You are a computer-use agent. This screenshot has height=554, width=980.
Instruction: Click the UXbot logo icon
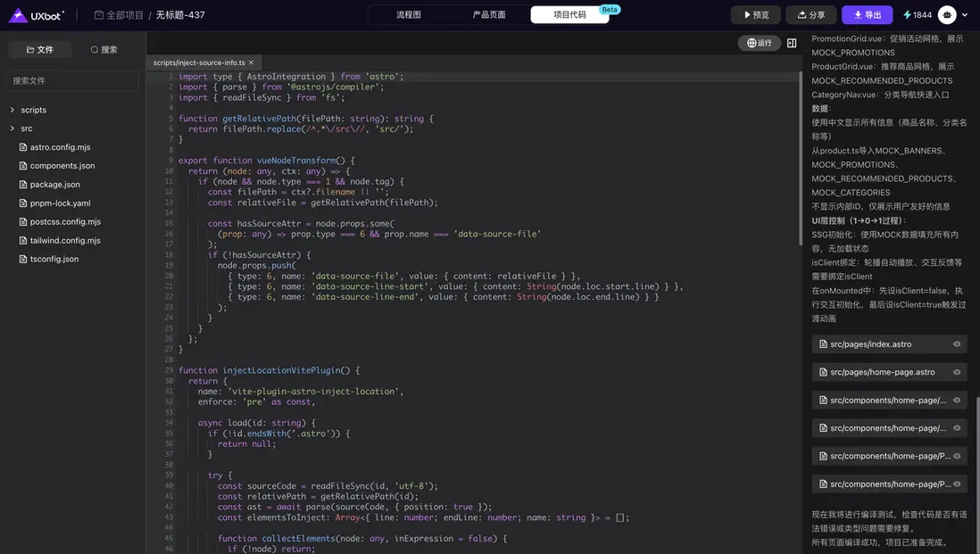pos(18,15)
